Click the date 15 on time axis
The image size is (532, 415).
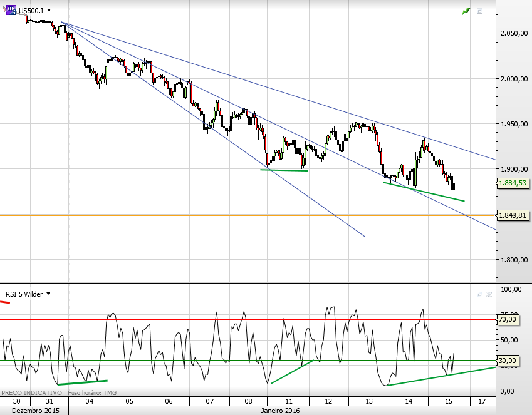click(x=449, y=401)
